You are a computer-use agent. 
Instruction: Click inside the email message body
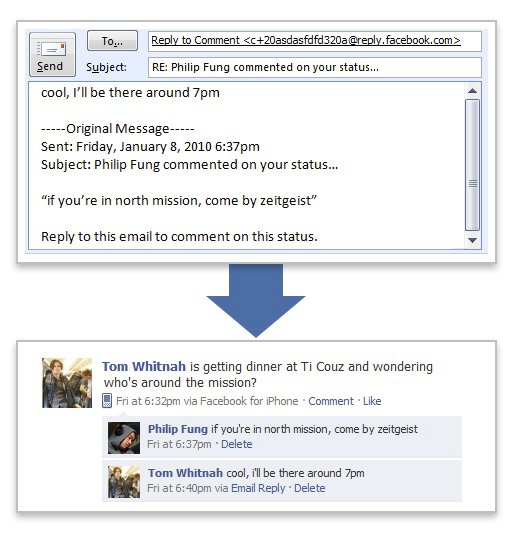[246, 165]
